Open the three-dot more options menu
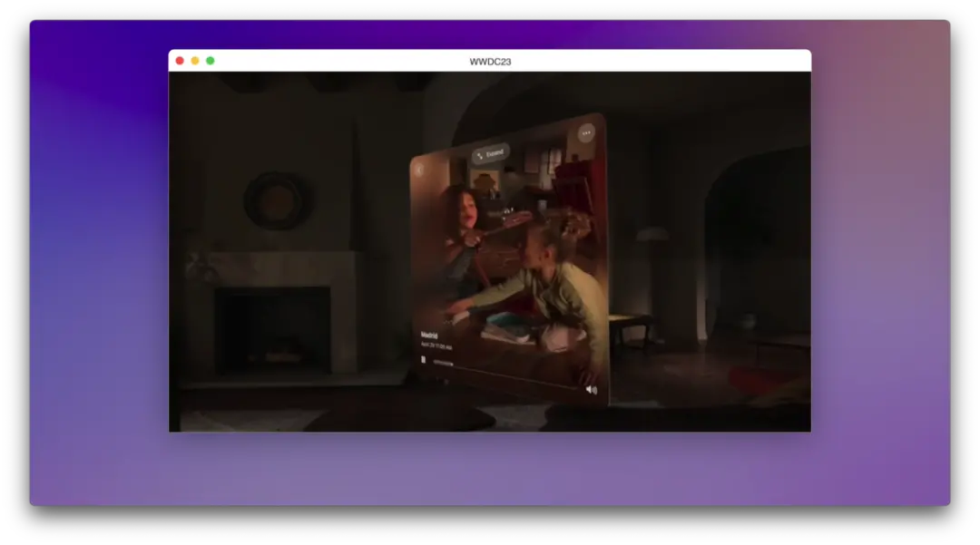Image resolution: width=980 pixels, height=545 pixels. [585, 133]
